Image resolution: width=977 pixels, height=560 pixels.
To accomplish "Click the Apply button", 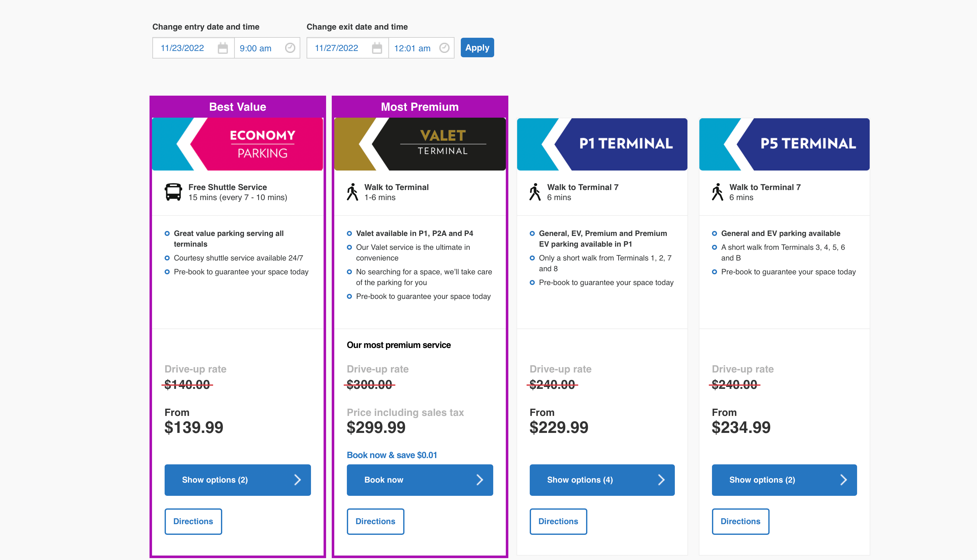I will tap(477, 48).
